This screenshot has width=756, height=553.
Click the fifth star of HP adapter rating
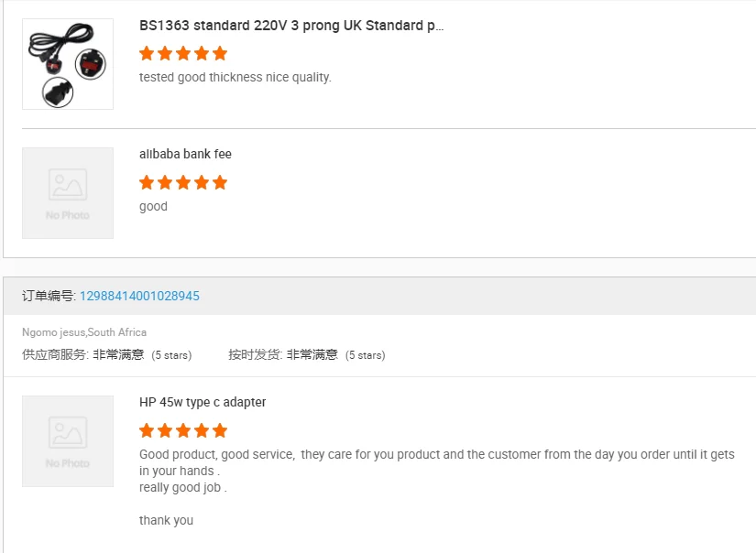point(220,430)
